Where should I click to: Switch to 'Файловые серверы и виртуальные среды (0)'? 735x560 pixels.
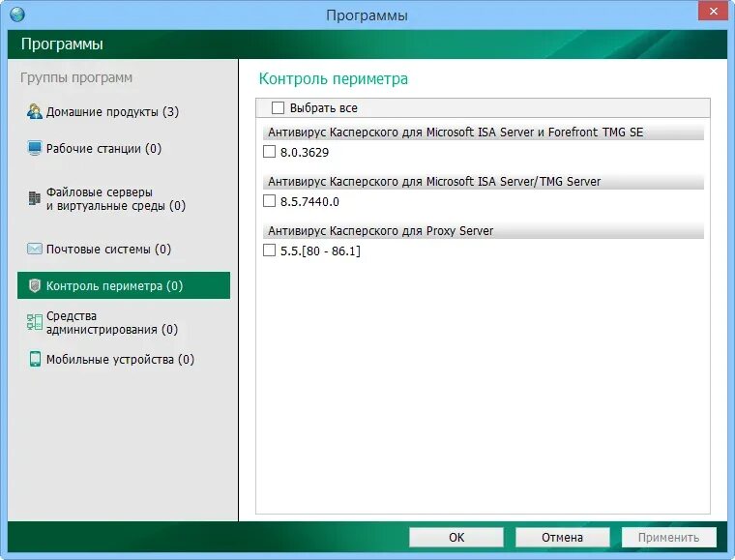[x=124, y=198]
